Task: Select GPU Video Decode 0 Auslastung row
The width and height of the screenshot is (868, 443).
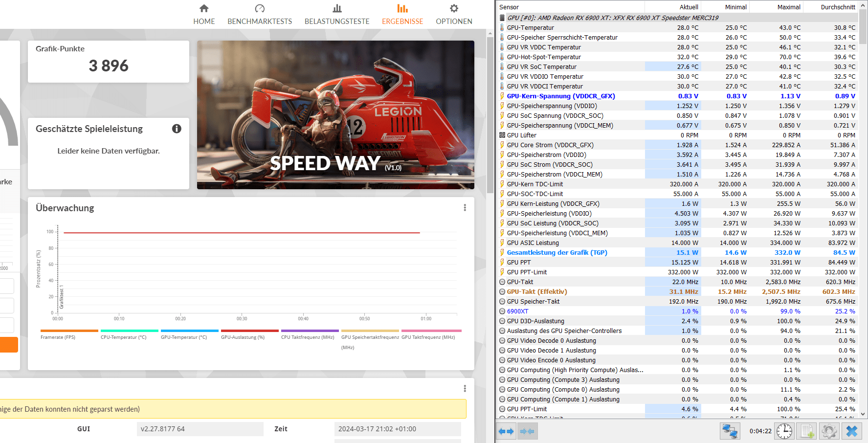Action: [x=677, y=340]
